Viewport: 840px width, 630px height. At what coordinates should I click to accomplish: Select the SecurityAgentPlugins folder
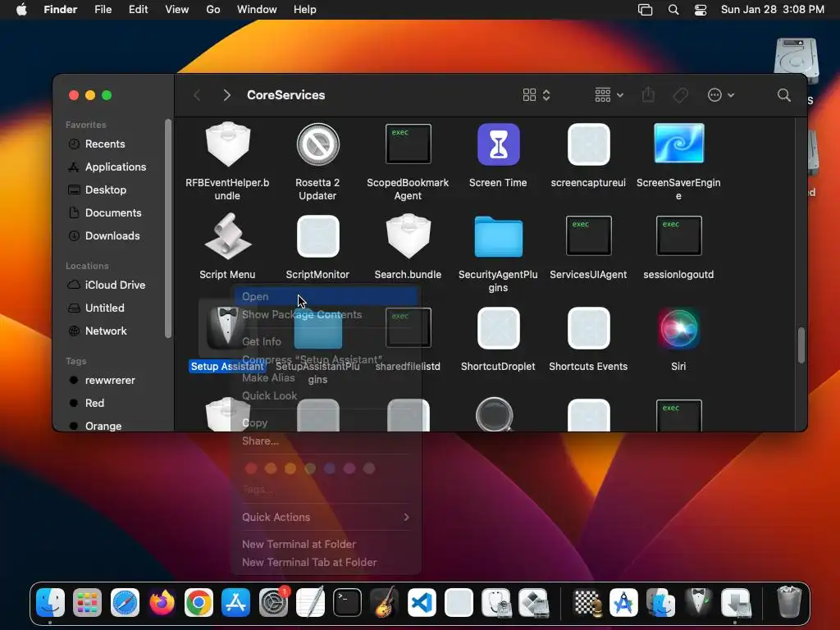pos(498,236)
